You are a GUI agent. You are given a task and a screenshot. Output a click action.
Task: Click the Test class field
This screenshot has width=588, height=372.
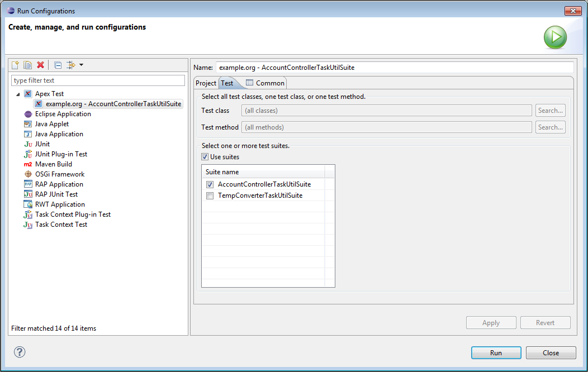[x=387, y=111]
